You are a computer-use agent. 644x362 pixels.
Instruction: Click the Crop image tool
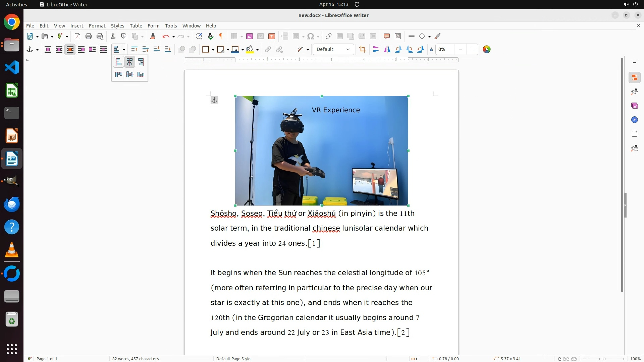coord(362,49)
